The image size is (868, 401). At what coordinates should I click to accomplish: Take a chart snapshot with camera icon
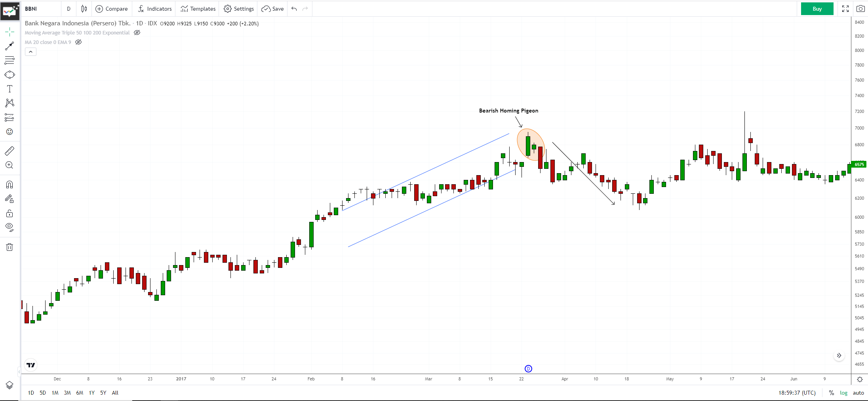(860, 9)
